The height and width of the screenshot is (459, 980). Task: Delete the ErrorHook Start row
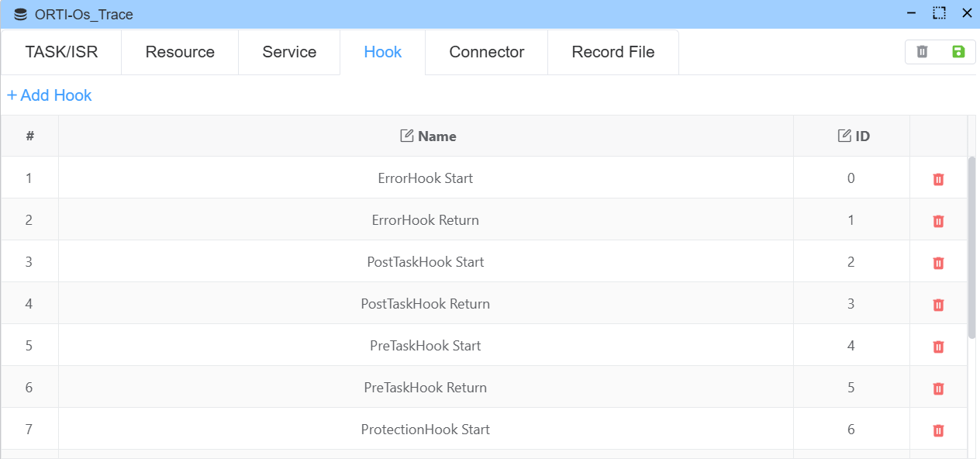[x=938, y=179]
